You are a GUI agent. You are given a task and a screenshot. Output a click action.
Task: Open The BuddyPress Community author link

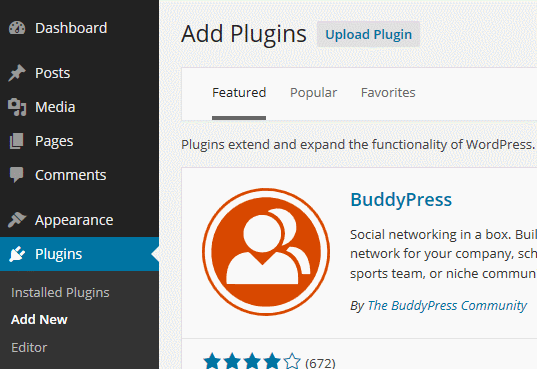tap(447, 305)
